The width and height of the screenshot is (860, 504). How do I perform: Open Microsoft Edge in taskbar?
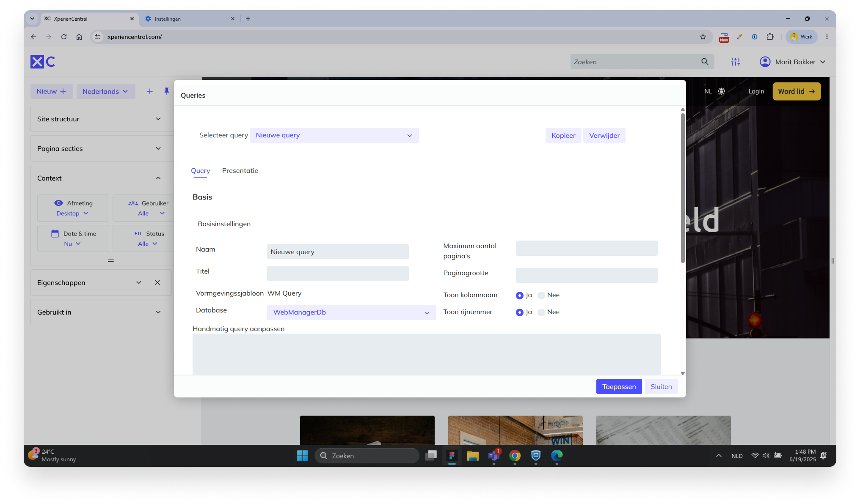point(557,456)
